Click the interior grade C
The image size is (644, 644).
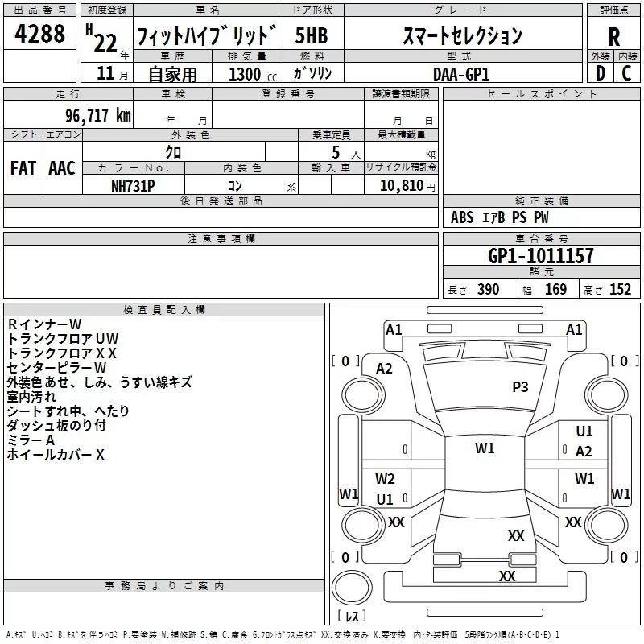pyautogui.click(x=626, y=73)
